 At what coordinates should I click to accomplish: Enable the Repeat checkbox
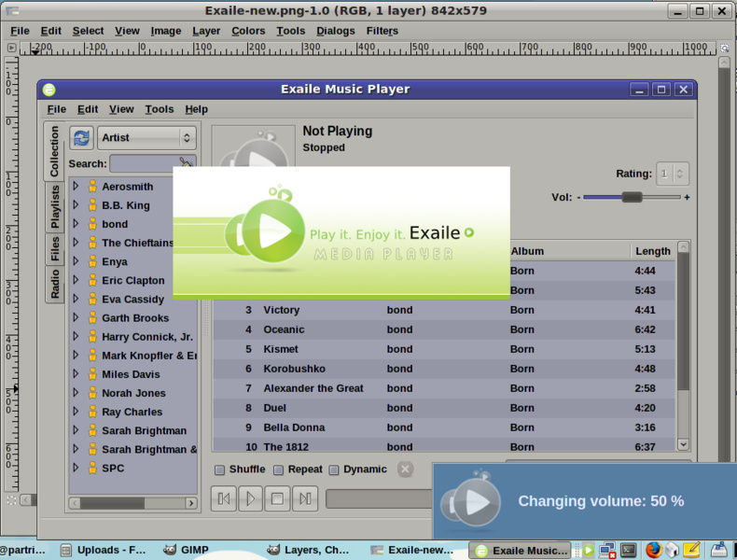point(278,469)
